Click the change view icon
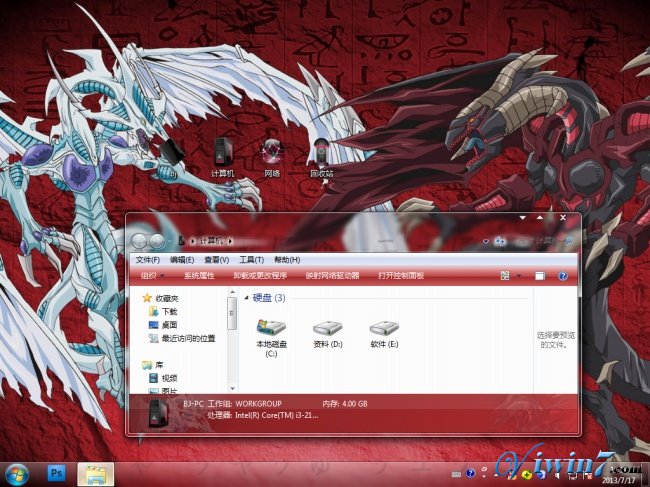Screen dimensions: 650x487 pyautogui.click(x=505, y=276)
